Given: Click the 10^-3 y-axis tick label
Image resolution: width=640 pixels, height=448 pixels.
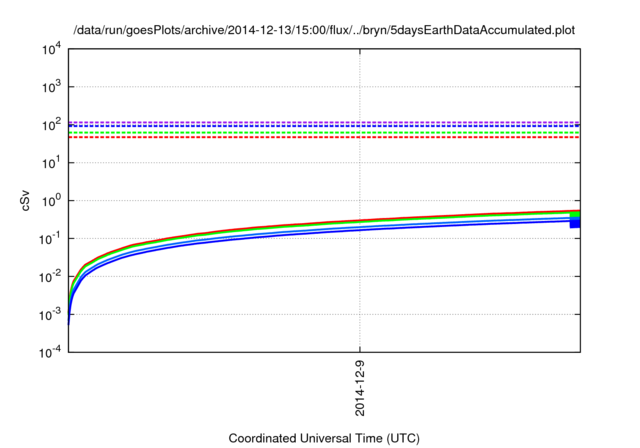Looking at the screenshot, I should [x=50, y=315].
